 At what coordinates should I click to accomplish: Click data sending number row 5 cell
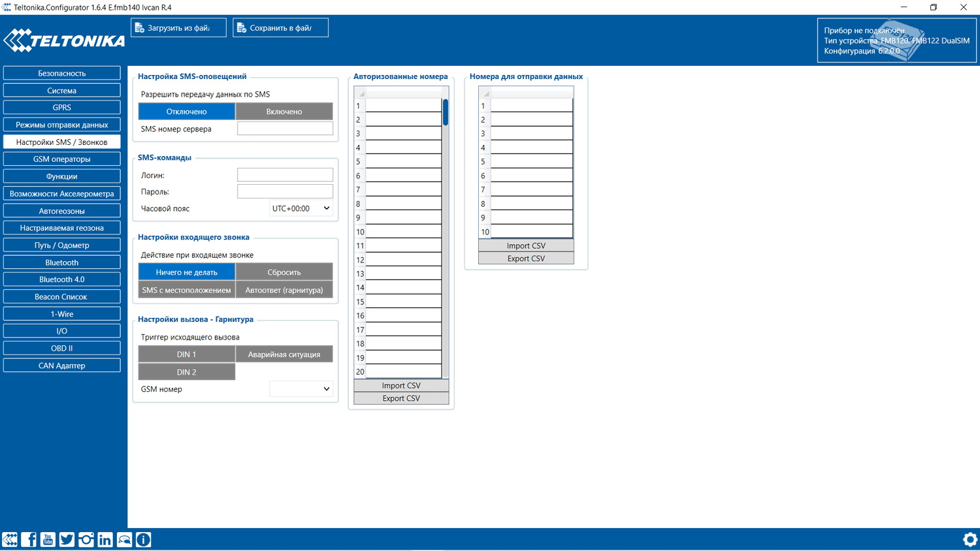(x=531, y=161)
